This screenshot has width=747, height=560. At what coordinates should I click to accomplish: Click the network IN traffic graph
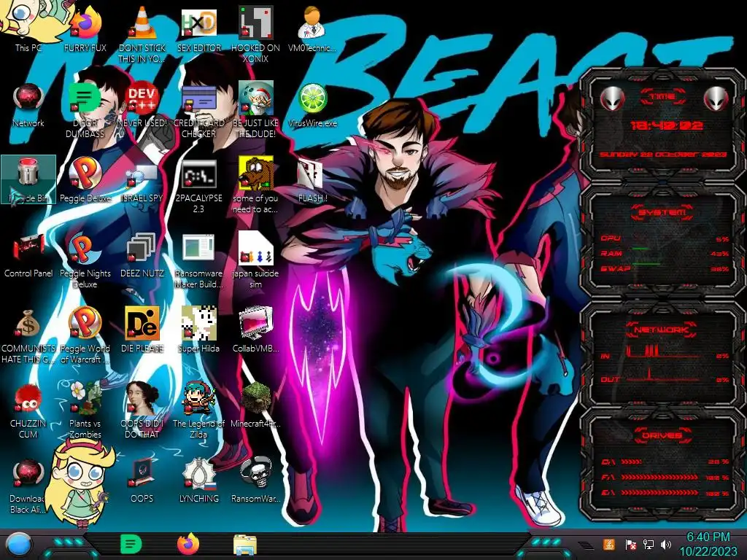(x=665, y=352)
